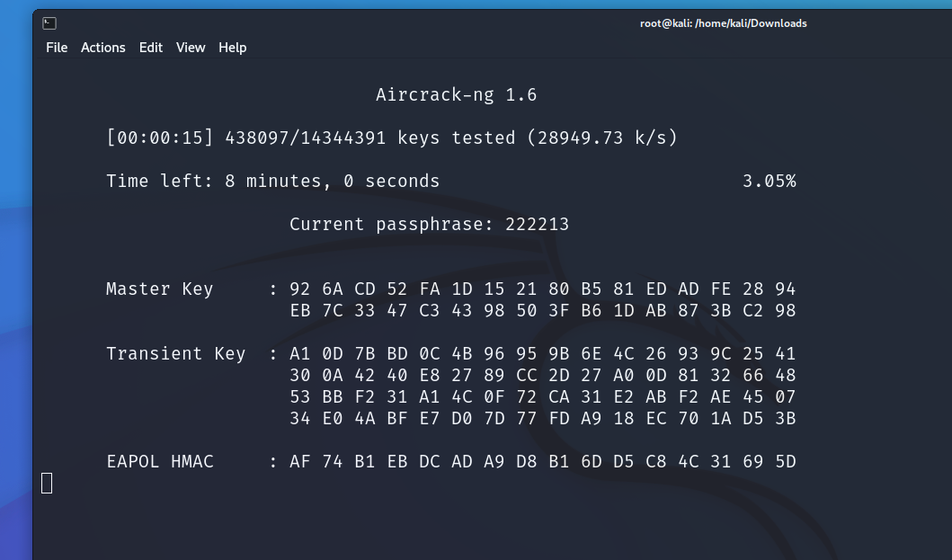Screen dimensions: 952x560
Task: Click the Master Key label
Action: 158,289
